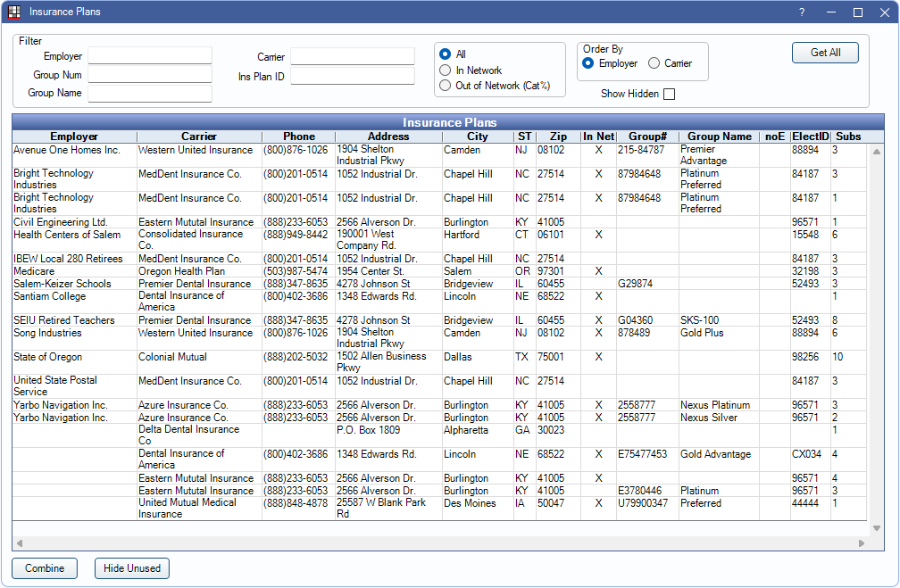
Task: Select the Medicare plan row
Action: pos(34,271)
